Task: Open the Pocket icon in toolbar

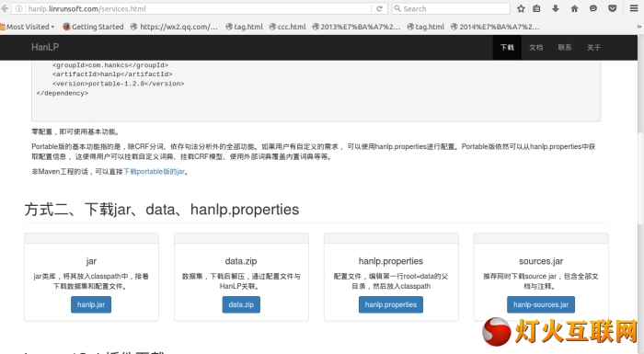Action: (x=613, y=8)
